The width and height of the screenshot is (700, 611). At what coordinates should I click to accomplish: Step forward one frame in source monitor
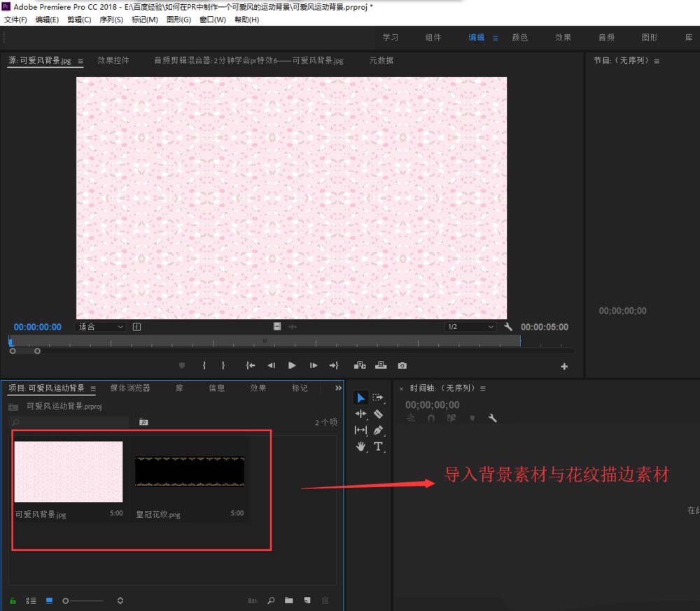(314, 365)
